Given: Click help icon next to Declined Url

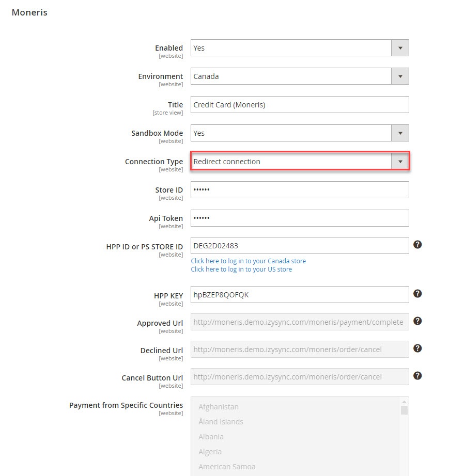Looking at the screenshot, I should tap(417, 348).
